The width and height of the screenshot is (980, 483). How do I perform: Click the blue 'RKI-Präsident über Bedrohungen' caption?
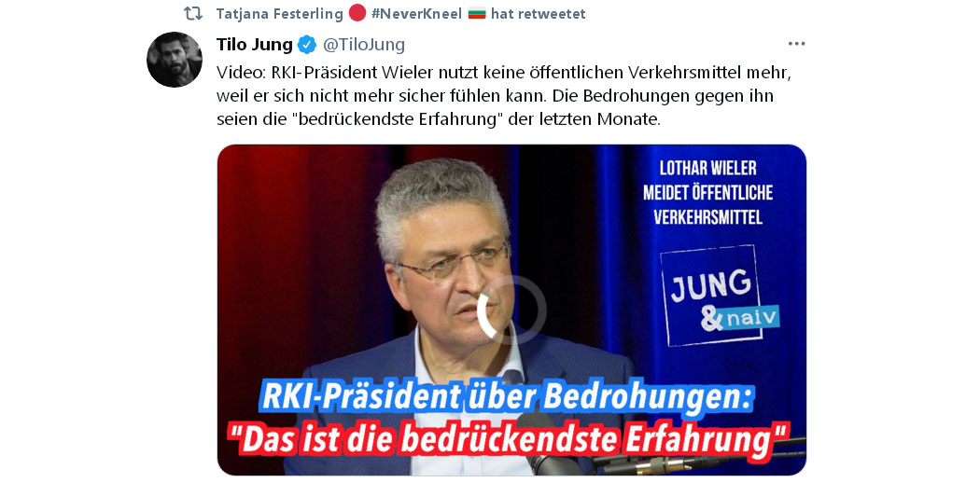508,398
